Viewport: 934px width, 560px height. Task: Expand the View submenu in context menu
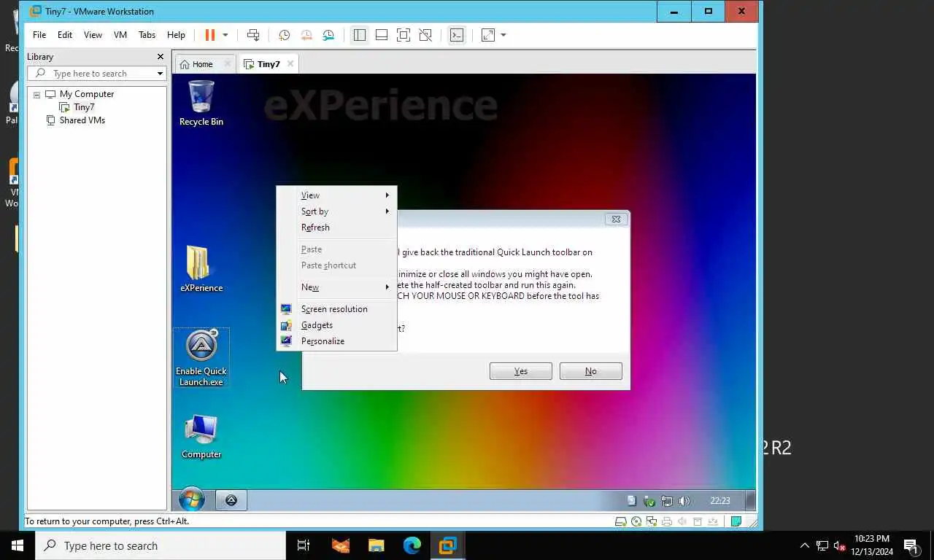click(x=336, y=195)
